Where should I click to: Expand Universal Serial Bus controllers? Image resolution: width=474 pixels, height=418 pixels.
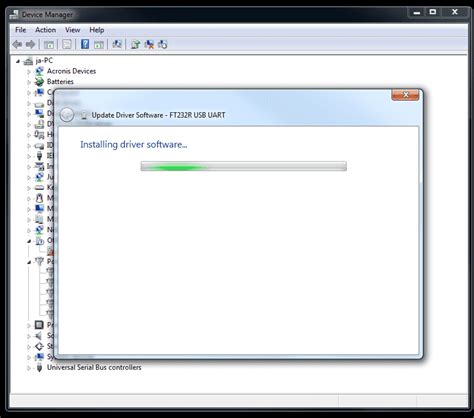pos(29,368)
